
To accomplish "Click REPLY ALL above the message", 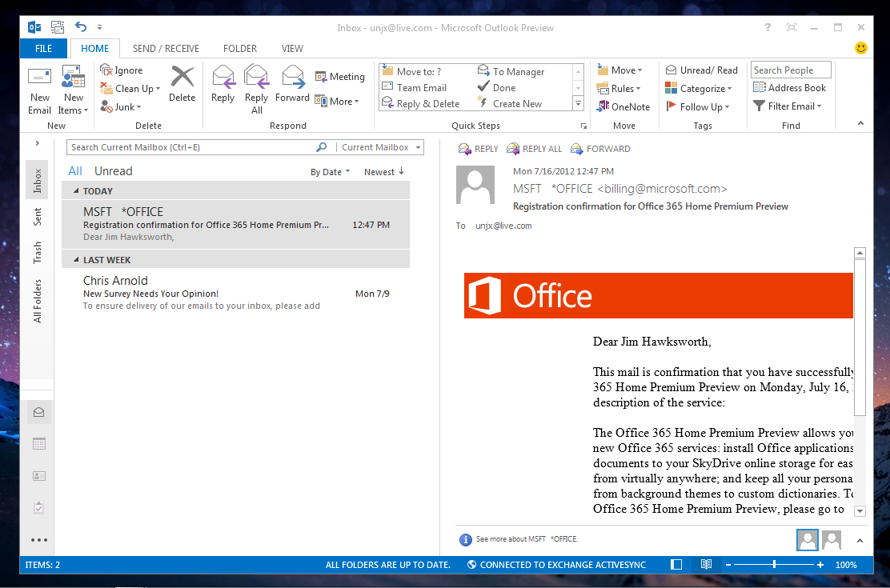I will click(x=534, y=148).
